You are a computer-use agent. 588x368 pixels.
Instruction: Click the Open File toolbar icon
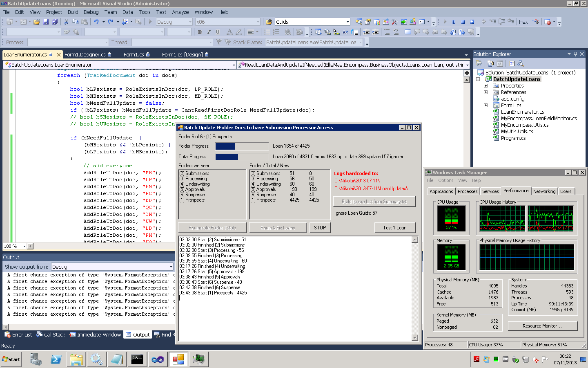point(36,22)
